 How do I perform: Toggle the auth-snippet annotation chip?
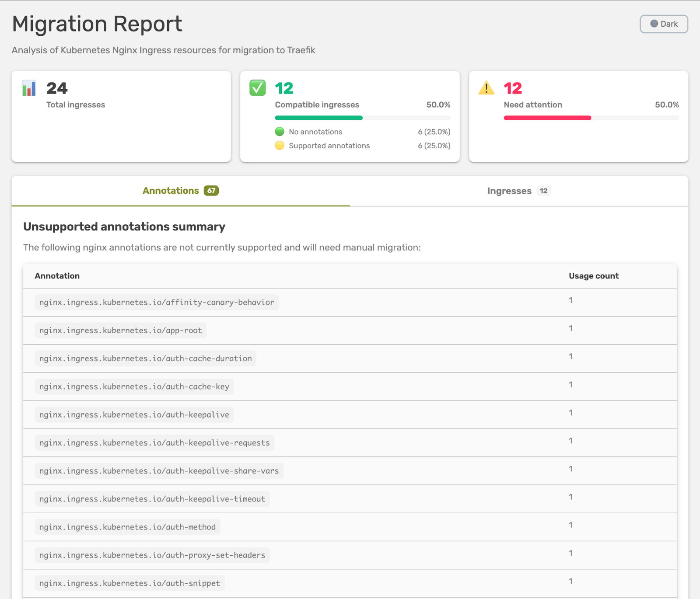[x=129, y=583]
